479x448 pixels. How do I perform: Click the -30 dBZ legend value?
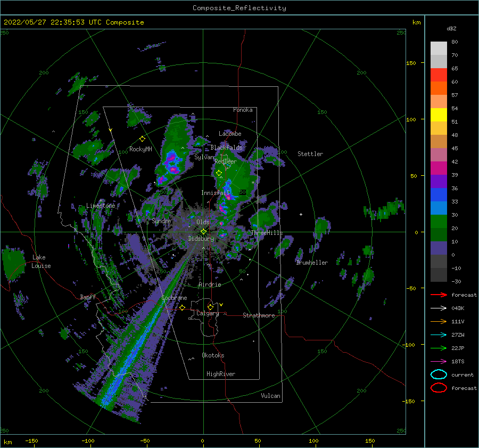pyautogui.click(x=456, y=281)
